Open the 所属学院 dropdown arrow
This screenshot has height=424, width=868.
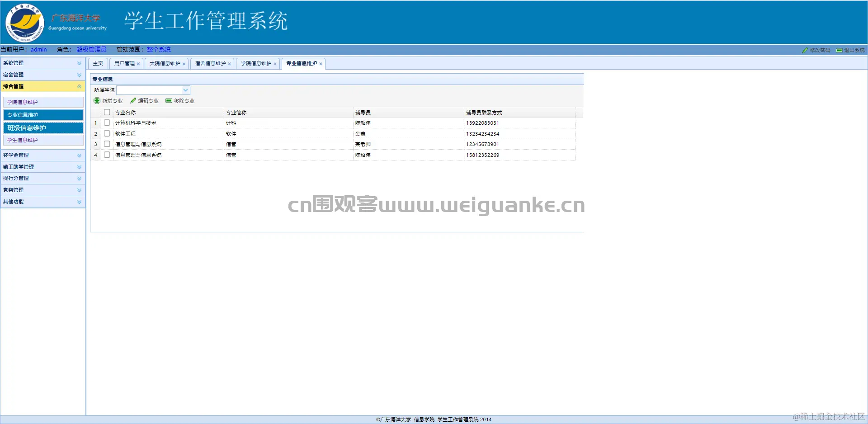click(185, 90)
